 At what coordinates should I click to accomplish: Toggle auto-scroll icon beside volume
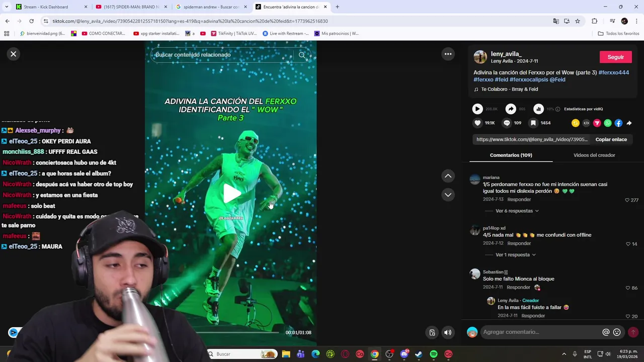coord(432,332)
